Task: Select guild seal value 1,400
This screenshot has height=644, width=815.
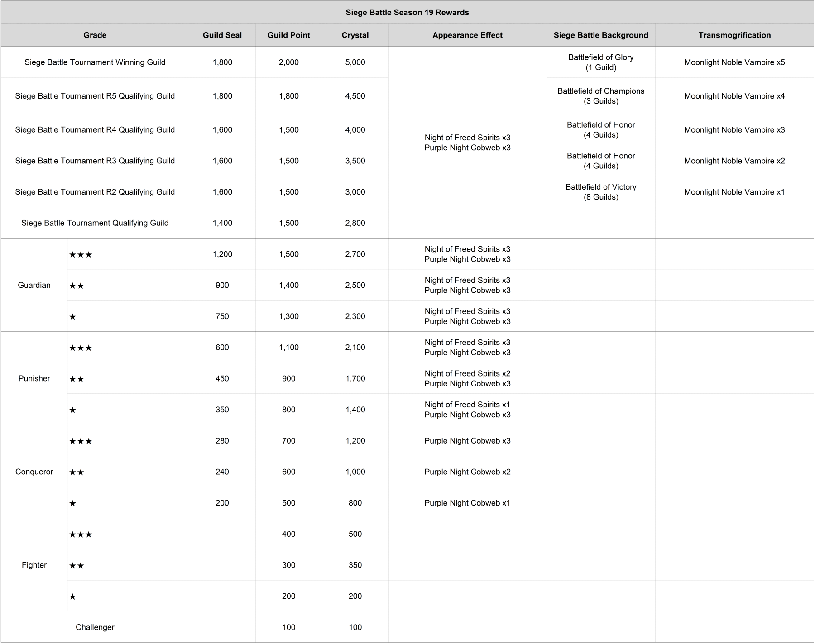Action: click(x=222, y=223)
